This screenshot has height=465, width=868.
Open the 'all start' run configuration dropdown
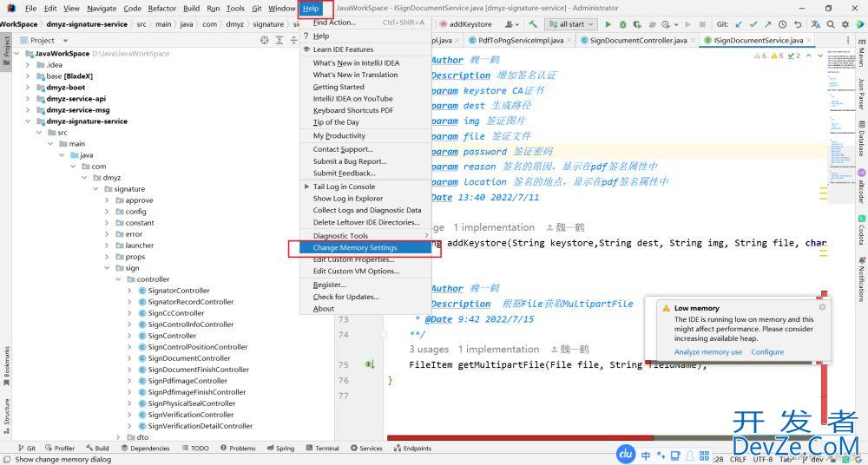point(570,24)
